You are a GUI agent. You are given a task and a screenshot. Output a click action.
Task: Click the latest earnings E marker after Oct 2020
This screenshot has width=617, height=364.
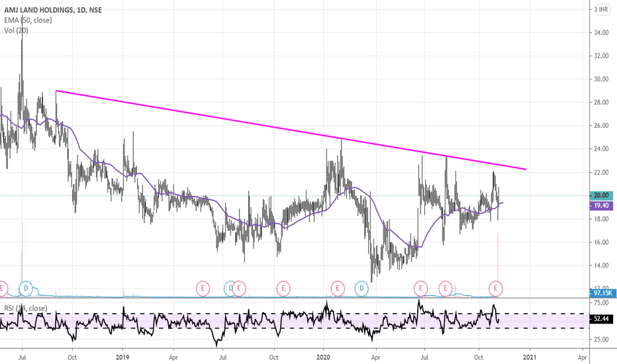click(x=495, y=289)
